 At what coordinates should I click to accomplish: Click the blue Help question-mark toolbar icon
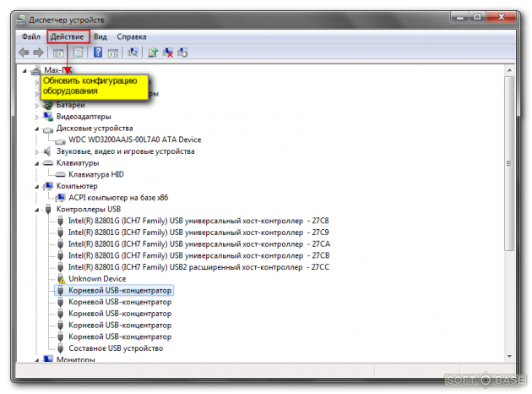[x=98, y=52]
